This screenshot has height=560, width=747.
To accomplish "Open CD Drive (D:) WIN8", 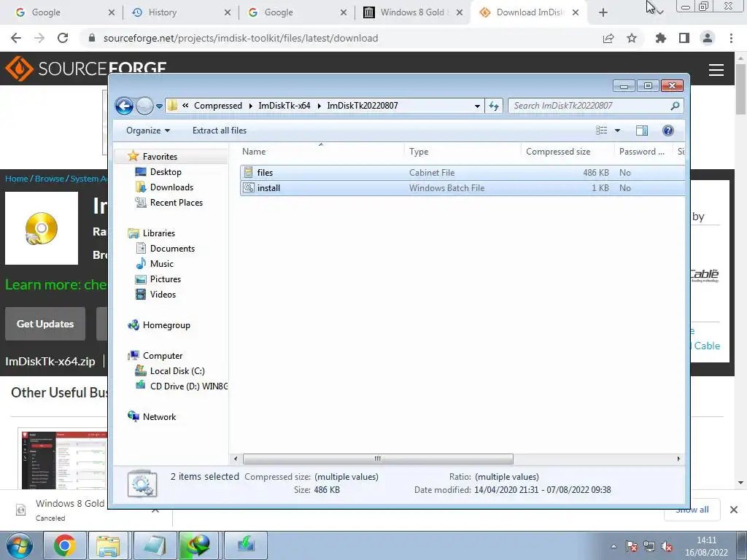I will tap(188, 386).
